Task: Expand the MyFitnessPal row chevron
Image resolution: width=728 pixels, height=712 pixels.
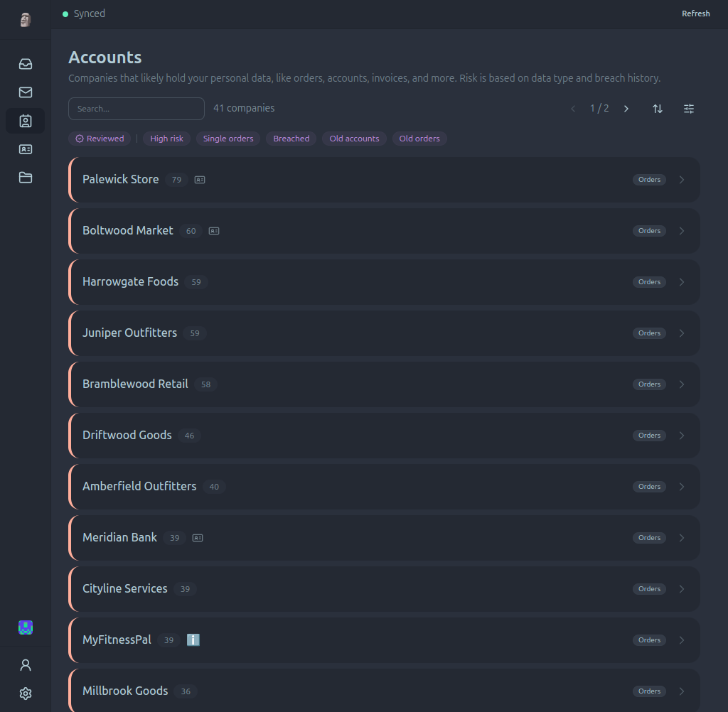Action: point(682,640)
